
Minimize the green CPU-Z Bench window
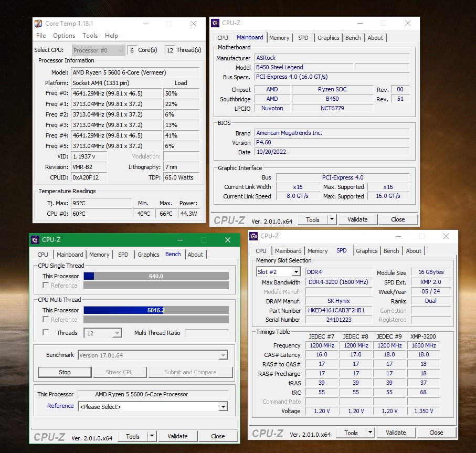pyautogui.click(x=180, y=240)
